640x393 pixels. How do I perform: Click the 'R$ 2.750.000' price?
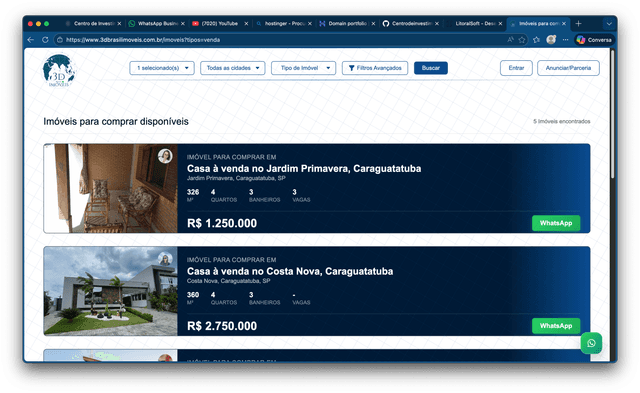click(x=222, y=326)
